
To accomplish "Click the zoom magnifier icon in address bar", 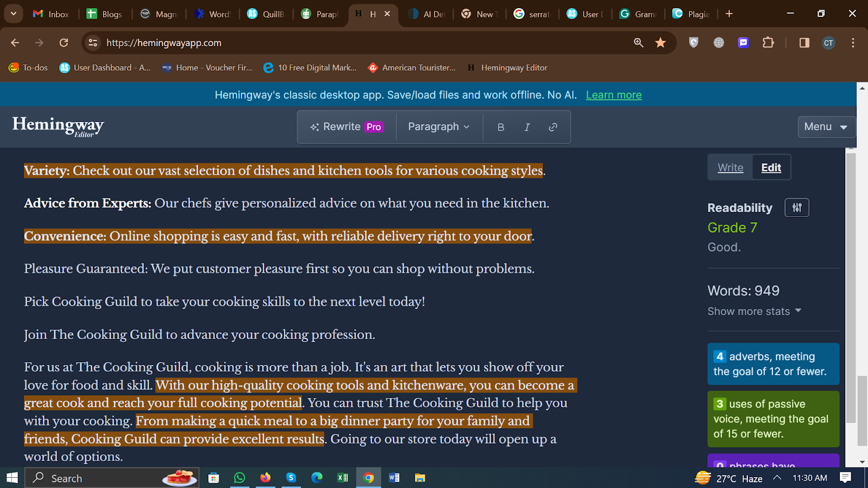I will pyautogui.click(x=639, y=43).
